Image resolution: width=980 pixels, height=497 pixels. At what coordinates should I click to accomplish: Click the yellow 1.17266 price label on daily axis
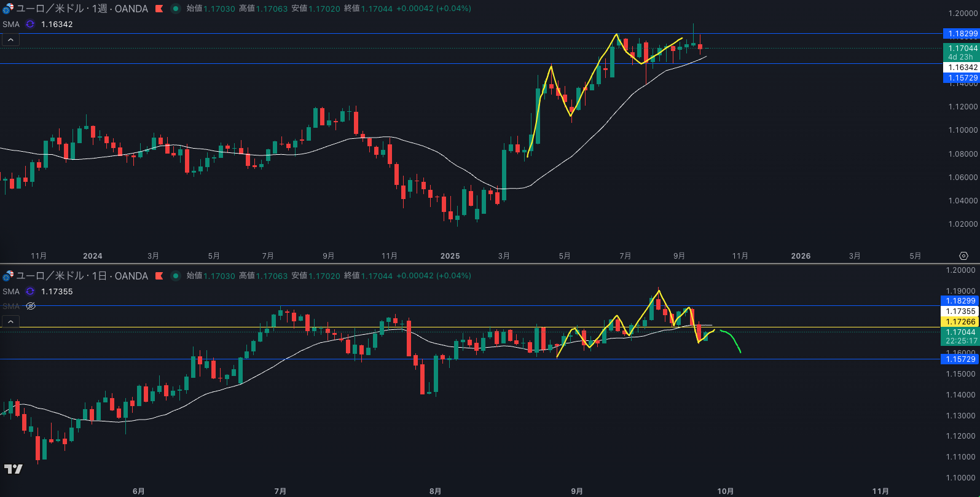click(x=961, y=321)
